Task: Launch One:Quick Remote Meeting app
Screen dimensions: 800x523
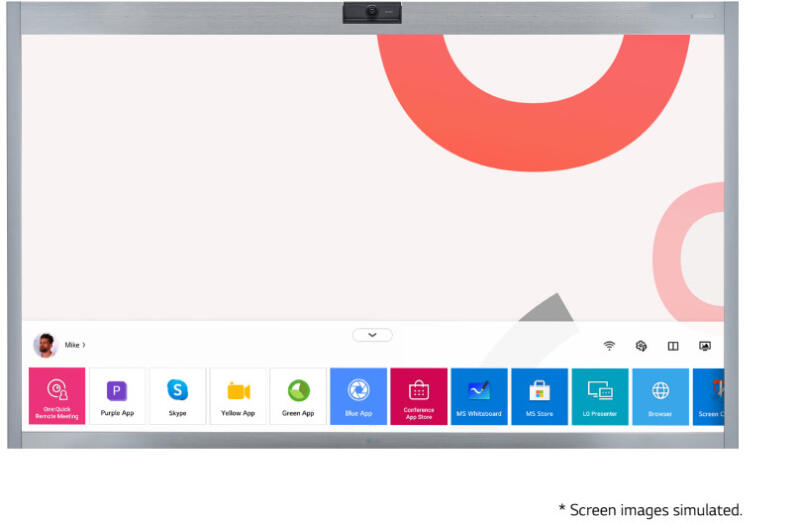Action: (x=57, y=396)
